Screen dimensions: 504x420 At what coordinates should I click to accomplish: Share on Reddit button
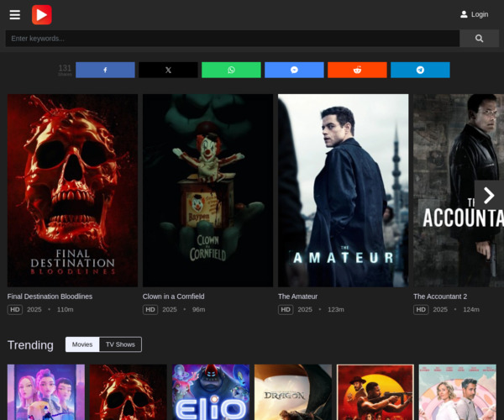(357, 70)
